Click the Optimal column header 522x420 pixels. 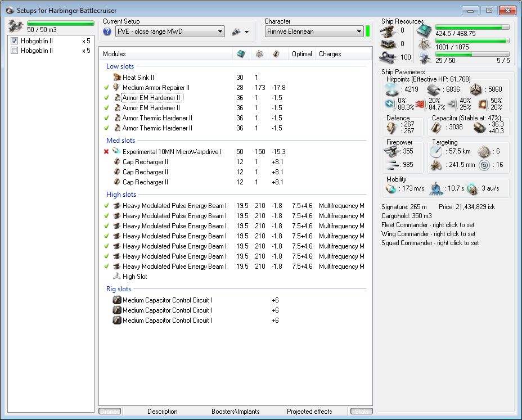point(301,53)
